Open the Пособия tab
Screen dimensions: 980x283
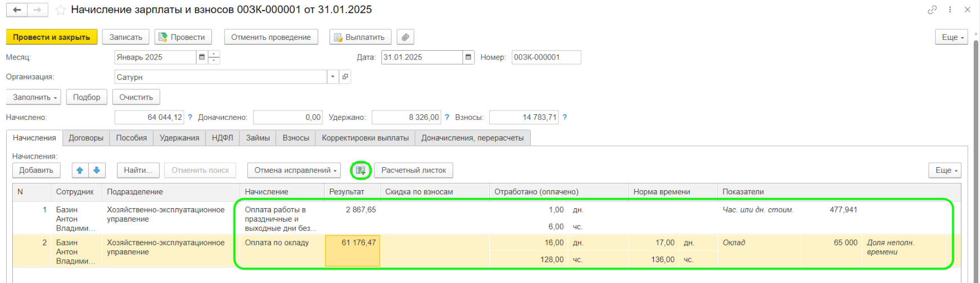[132, 138]
